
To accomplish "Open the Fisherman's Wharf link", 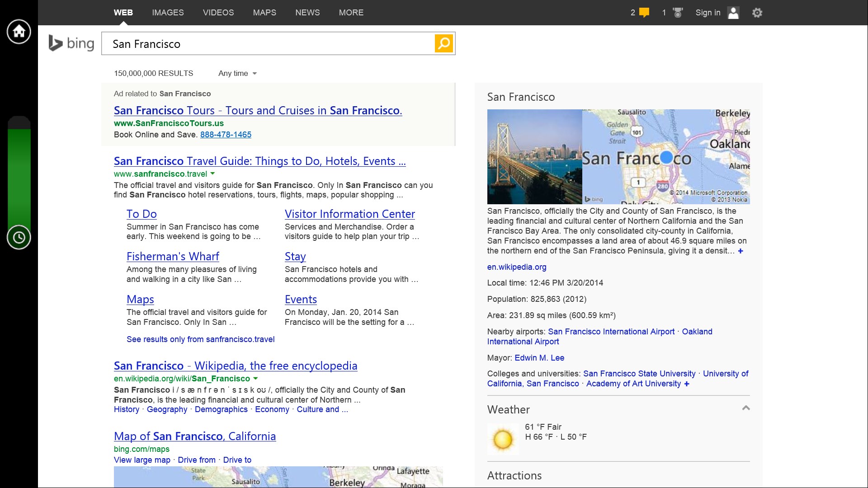I will (173, 256).
